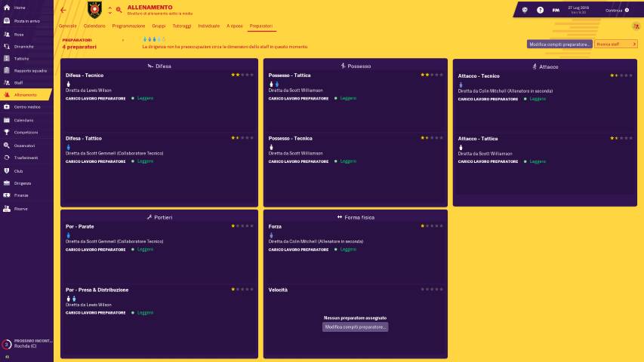644x362 pixels.
Task: Open Tattiche in the sidebar
Action: (x=21, y=58)
